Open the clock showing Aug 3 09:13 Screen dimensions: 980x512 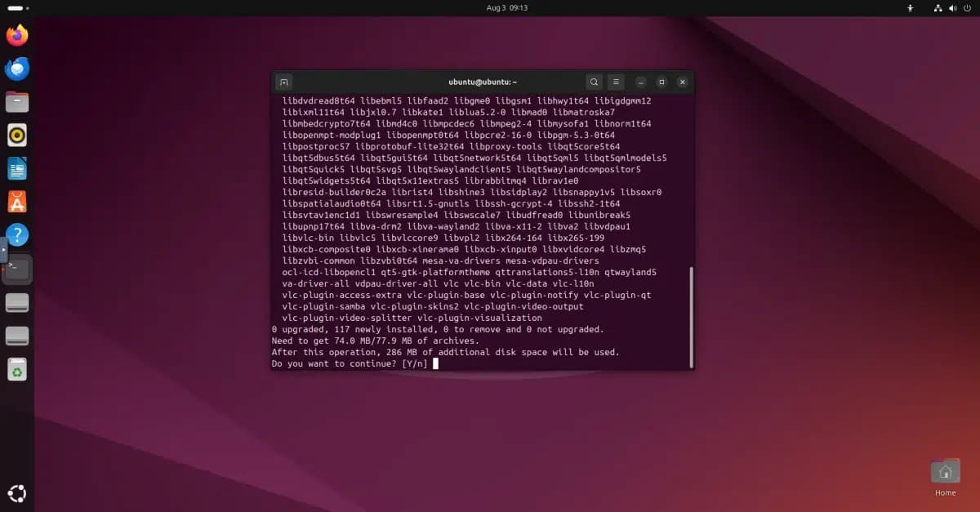(x=507, y=8)
